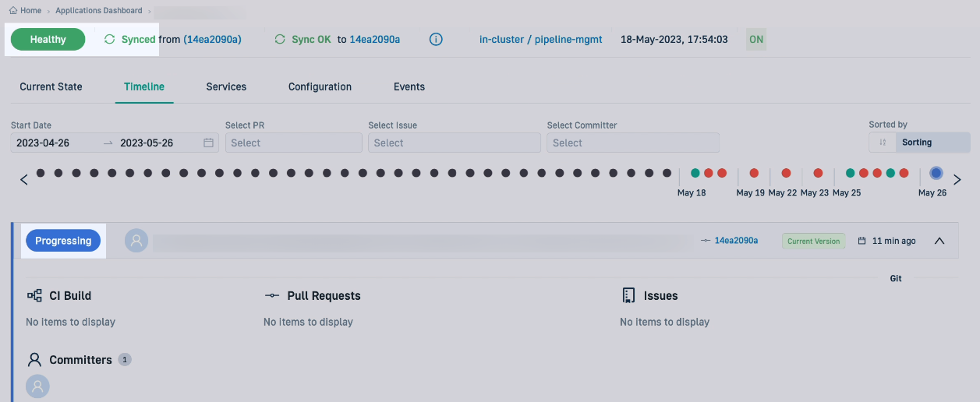
Task: Click the calendar icon in date range field
Action: (x=208, y=143)
